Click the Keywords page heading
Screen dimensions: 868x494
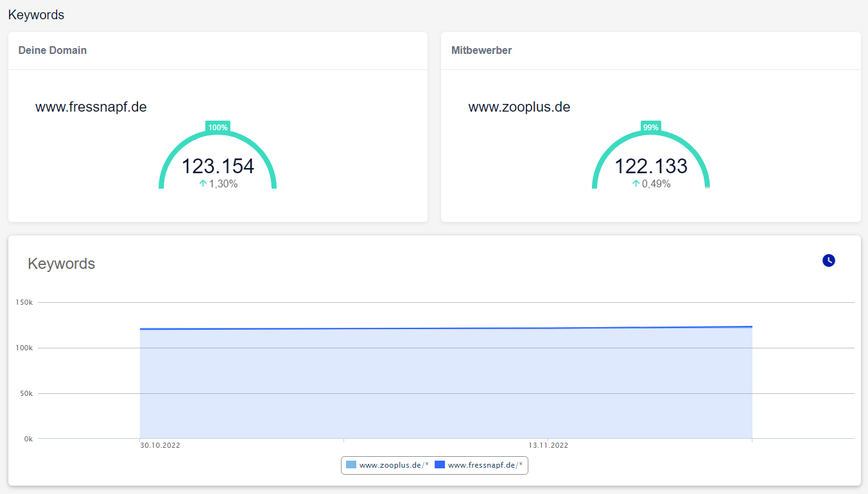36,15
